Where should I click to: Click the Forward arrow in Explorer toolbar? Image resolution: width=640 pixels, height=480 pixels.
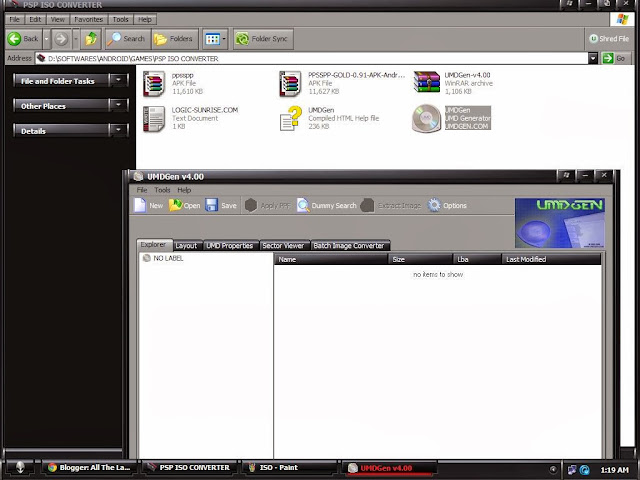[x=61, y=39]
